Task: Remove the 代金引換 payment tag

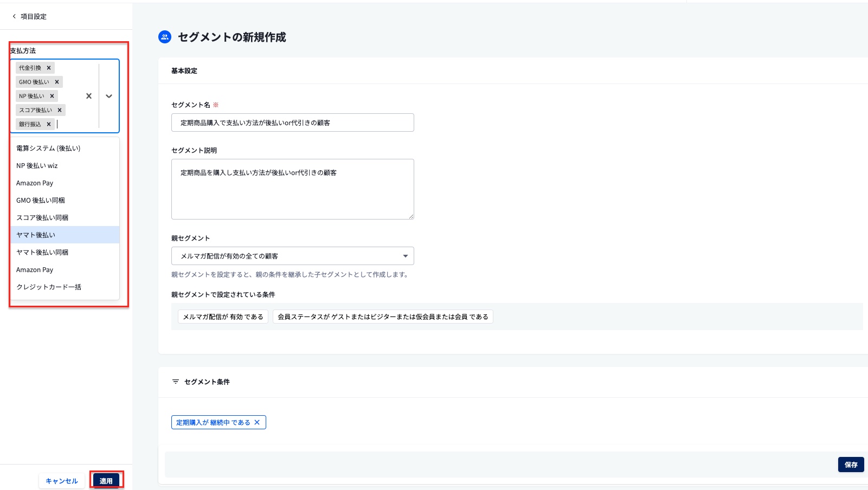Action: pos(49,68)
